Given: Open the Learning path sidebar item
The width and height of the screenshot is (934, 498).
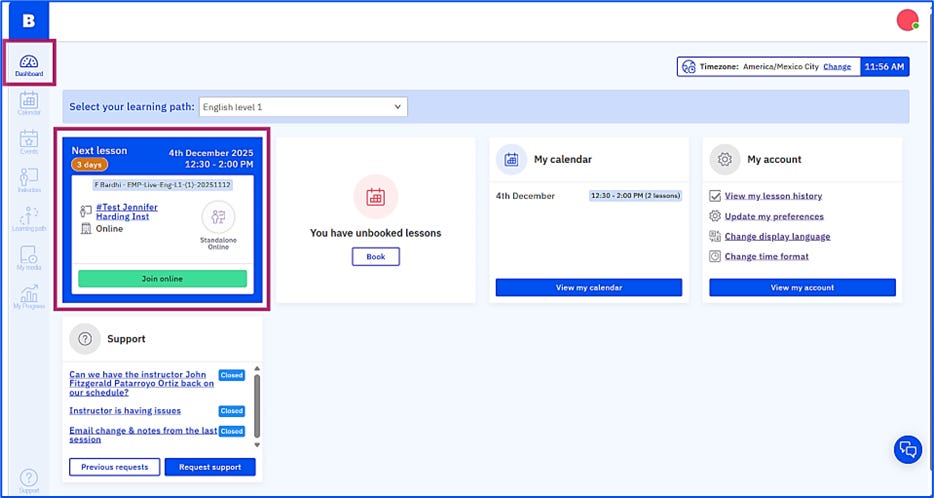Looking at the screenshot, I should coord(29,219).
